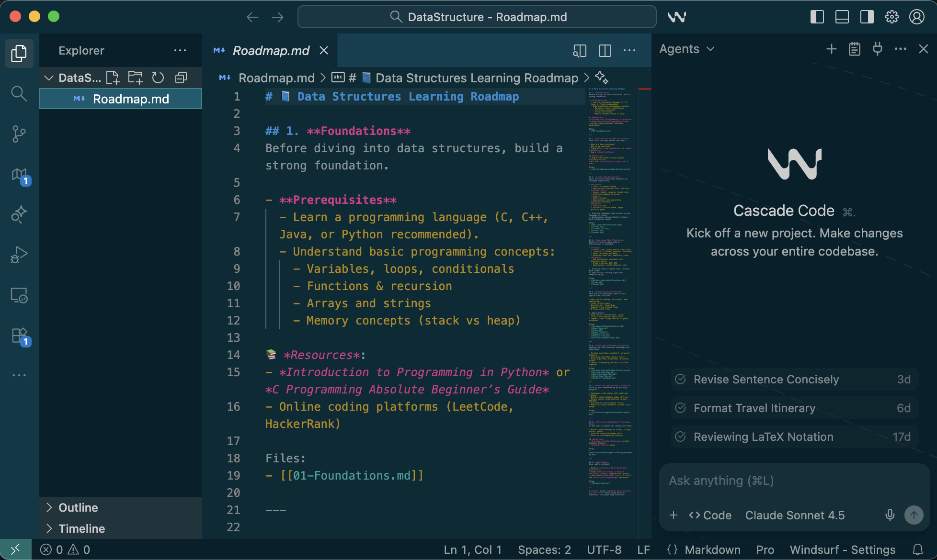Toggle the bottom panel visibility

[842, 17]
